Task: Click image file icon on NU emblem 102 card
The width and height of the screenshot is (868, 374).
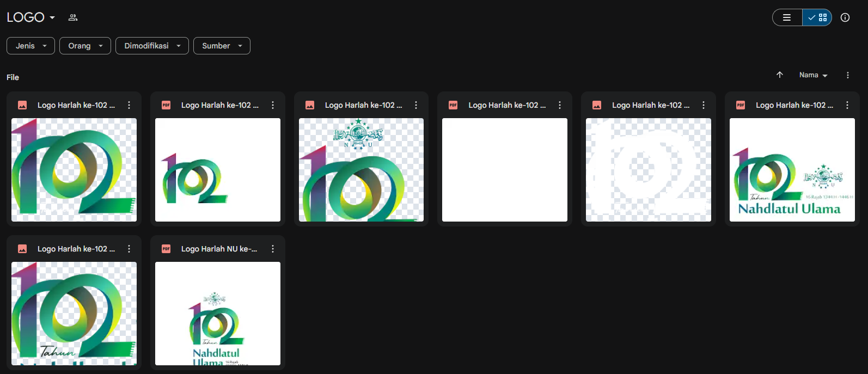Action: [310, 105]
